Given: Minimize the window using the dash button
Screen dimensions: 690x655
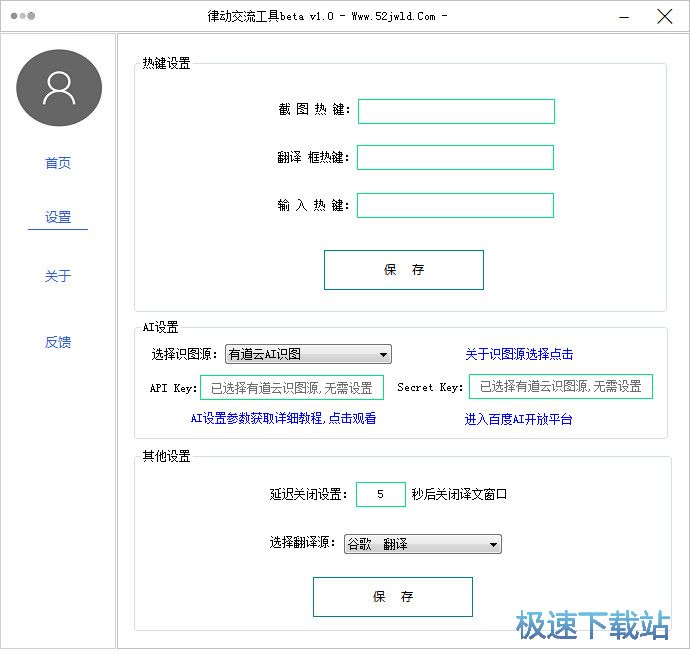Looking at the screenshot, I should point(624,16).
